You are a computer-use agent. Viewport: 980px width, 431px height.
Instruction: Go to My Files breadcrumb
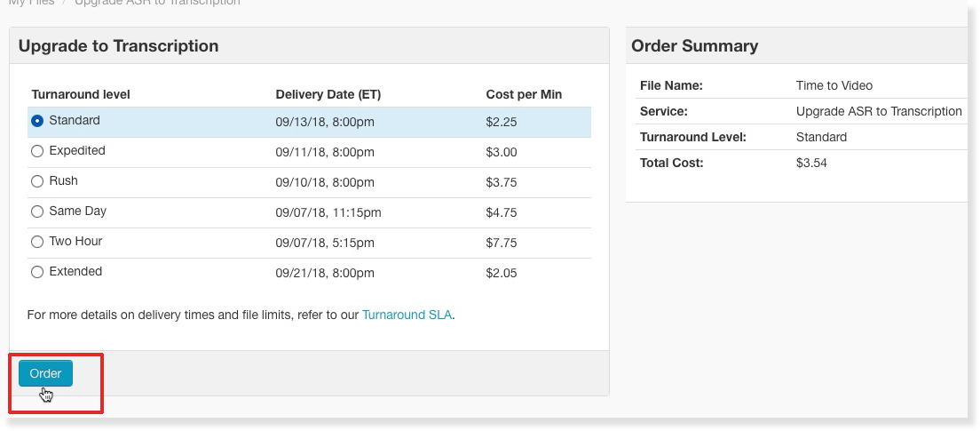pos(31,2)
